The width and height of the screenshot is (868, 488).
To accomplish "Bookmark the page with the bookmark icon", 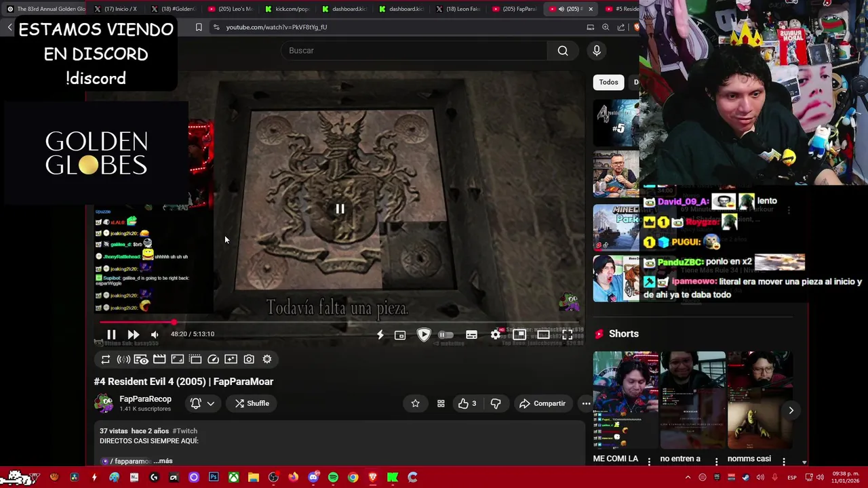I will point(199,27).
